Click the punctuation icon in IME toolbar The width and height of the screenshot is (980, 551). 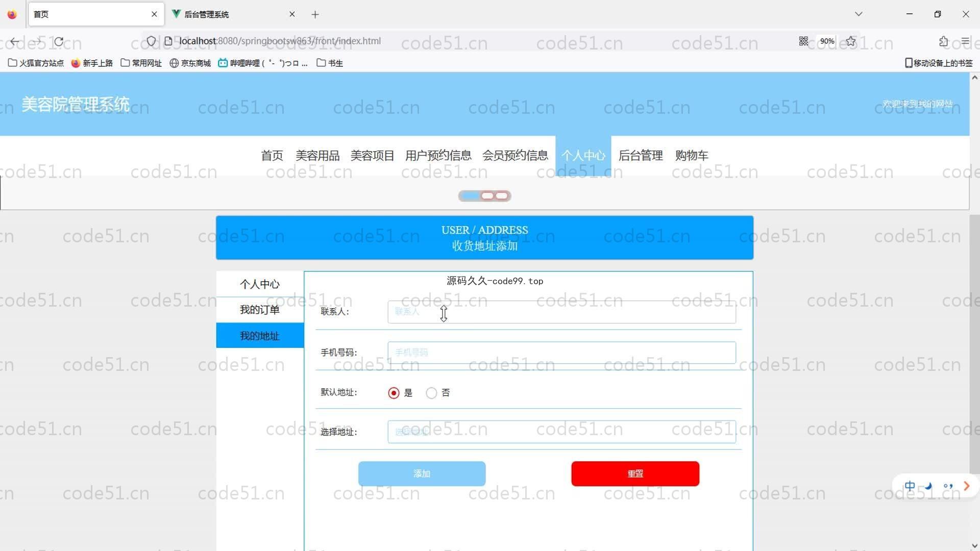[948, 486]
